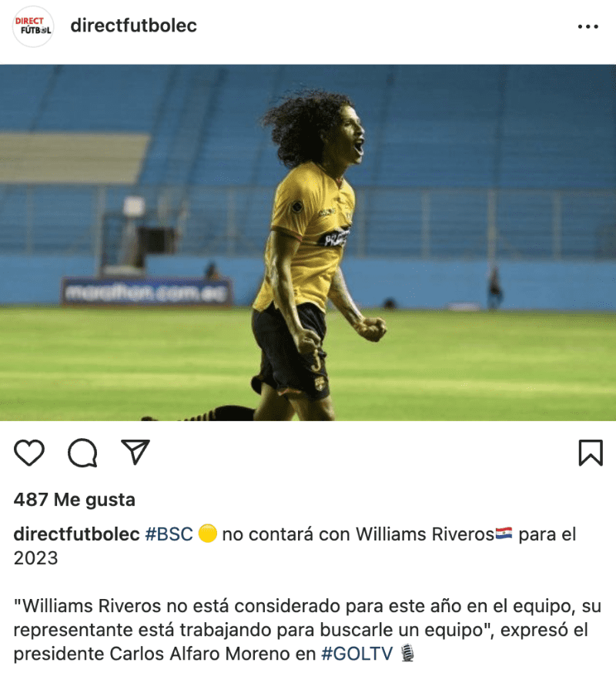This screenshot has width=616, height=676.
Task: View the 487 Me gusta likes list
Action: click(x=75, y=500)
